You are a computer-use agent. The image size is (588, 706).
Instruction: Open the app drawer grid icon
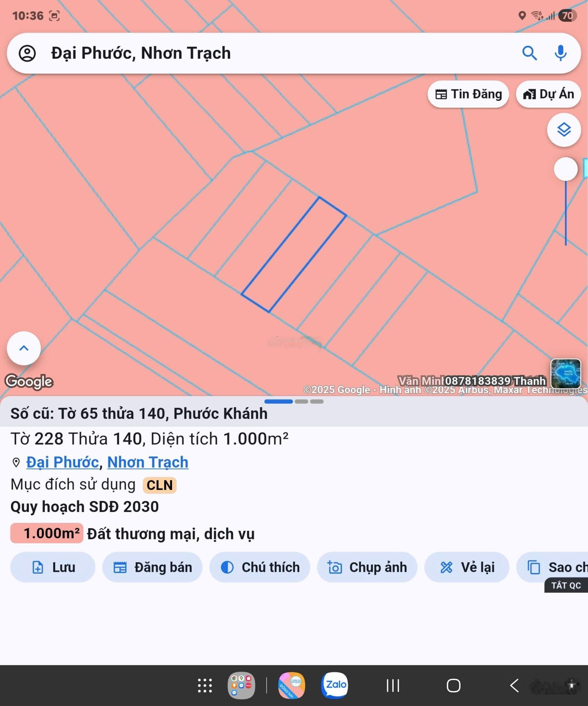pyautogui.click(x=205, y=685)
